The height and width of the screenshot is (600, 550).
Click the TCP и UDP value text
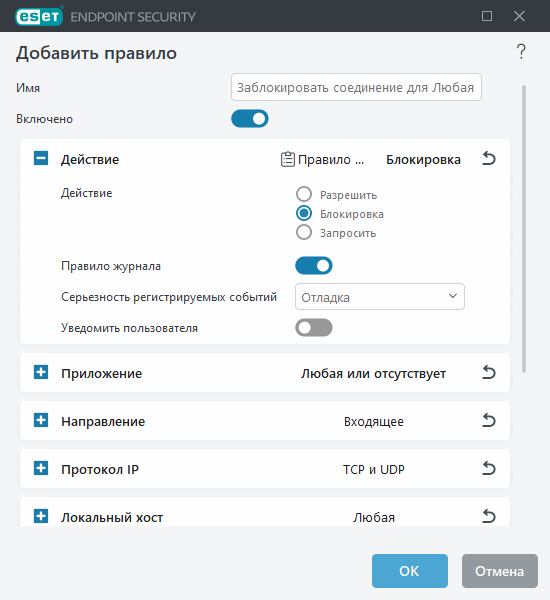pyautogui.click(x=374, y=470)
